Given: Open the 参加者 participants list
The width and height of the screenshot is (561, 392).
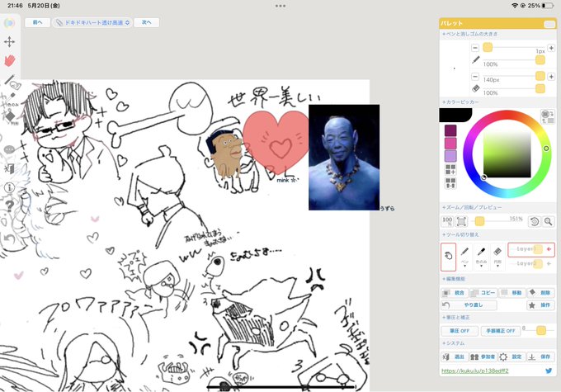Looking at the screenshot, I should [x=483, y=357].
